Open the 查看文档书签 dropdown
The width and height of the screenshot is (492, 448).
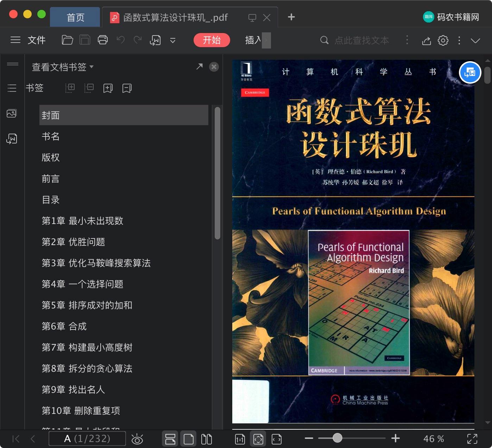pos(63,67)
